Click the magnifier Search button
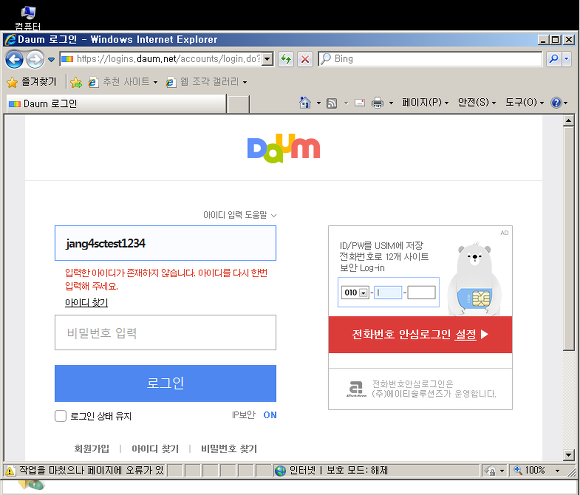 (554, 59)
